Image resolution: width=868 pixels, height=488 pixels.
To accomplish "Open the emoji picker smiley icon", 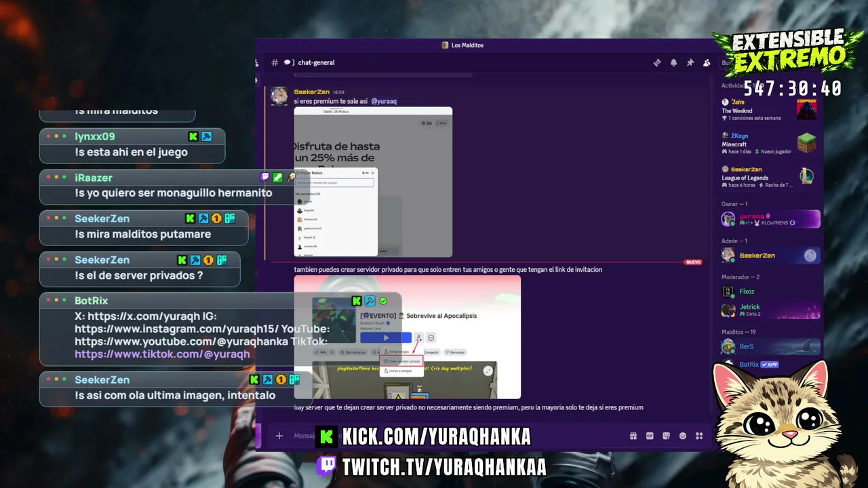I will pyautogui.click(x=683, y=436).
